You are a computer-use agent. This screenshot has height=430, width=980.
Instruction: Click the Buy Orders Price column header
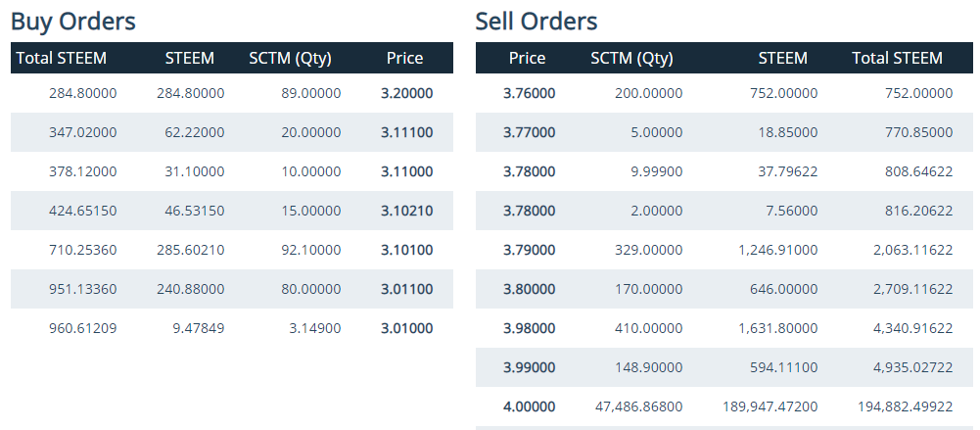pos(404,58)
